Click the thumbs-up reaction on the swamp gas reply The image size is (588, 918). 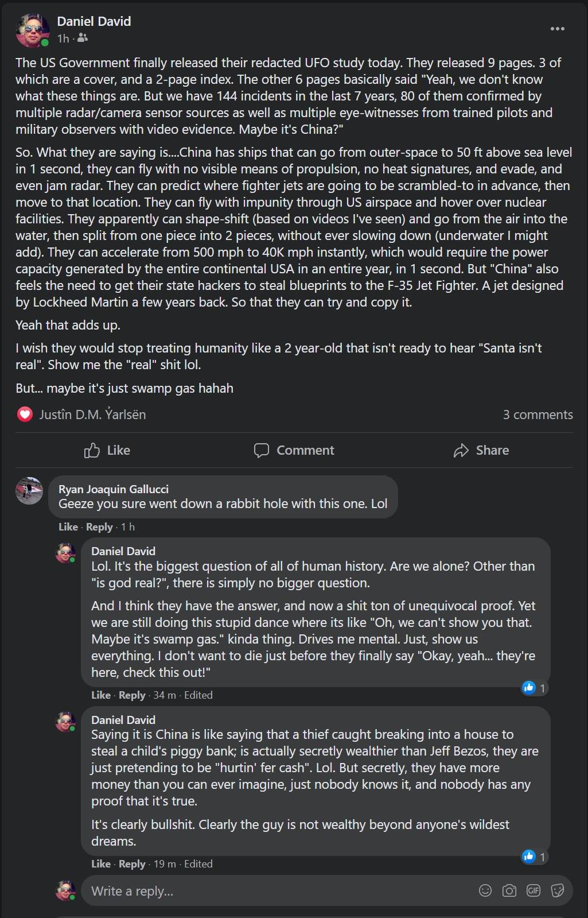point(529,687)
